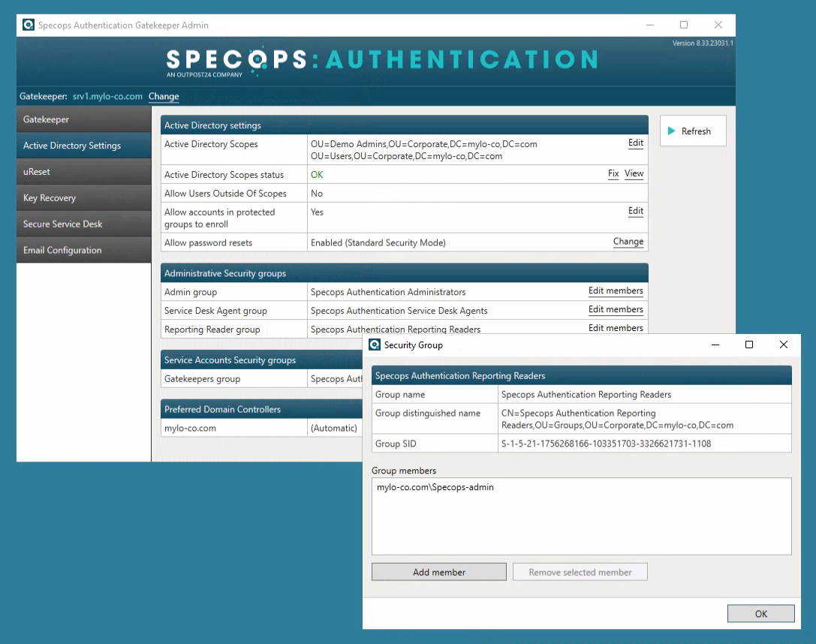Screen dimensions: 816x644
Task: Change the Allow password resets setting
Action: (x=628, y=242)
